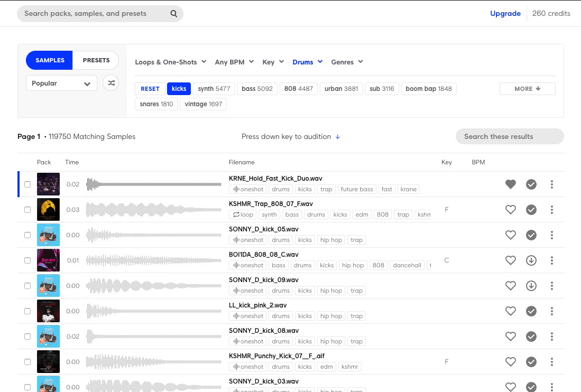This screenshot has height=392, width=581.
Task: Download SONNY_D_kick_09.wav using arrow icon
Action: click(531, 286)
